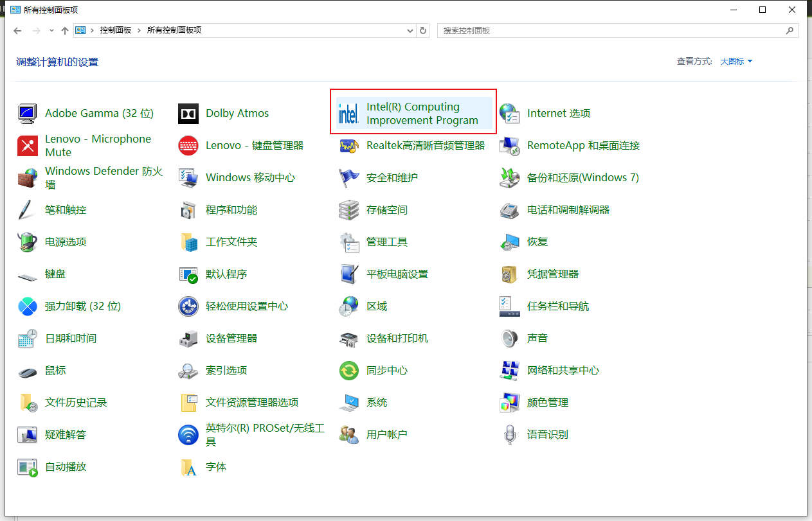Open Intel(R) Computing Improvement Program icon

tap(348, 114)
